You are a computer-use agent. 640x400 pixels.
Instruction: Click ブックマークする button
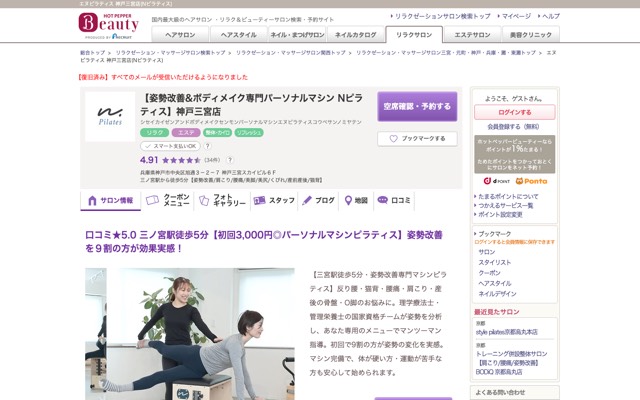[417, 139]
